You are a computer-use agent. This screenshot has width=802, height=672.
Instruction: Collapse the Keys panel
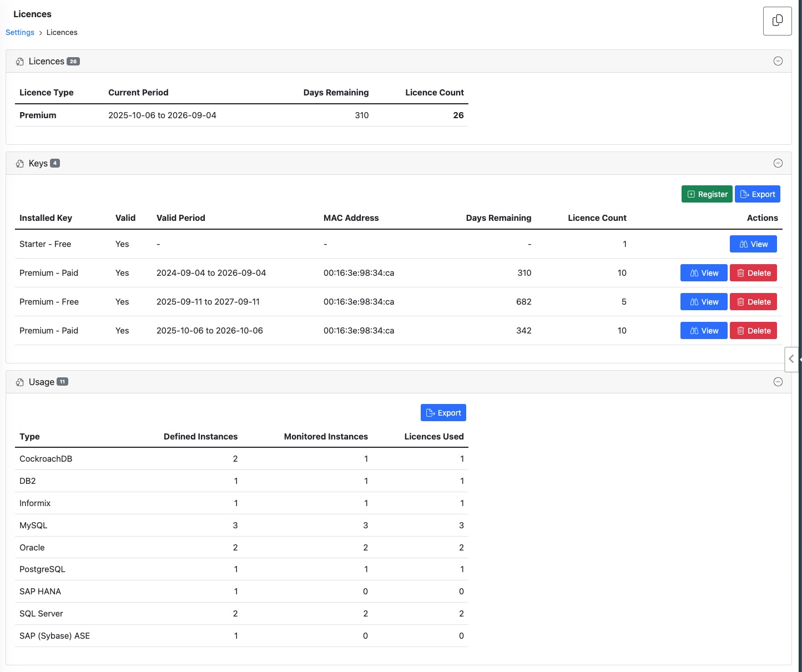coord(778,163)
